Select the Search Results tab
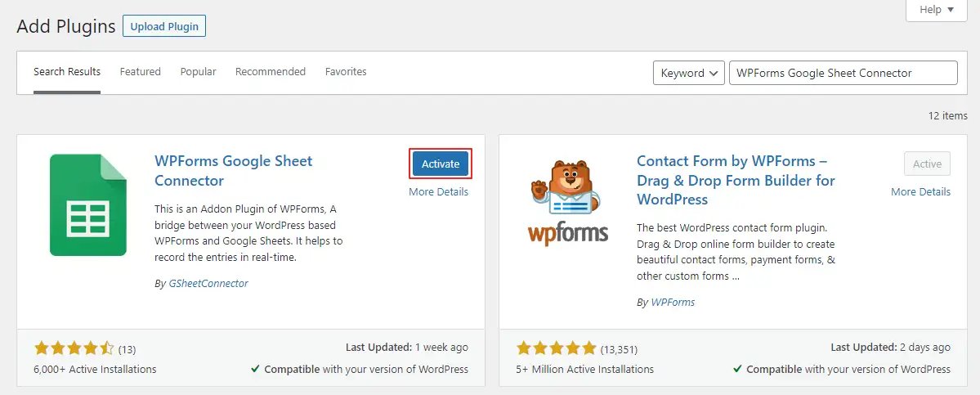Image resolution: width=980 pixels, height=395 pixels. (67, 72)
